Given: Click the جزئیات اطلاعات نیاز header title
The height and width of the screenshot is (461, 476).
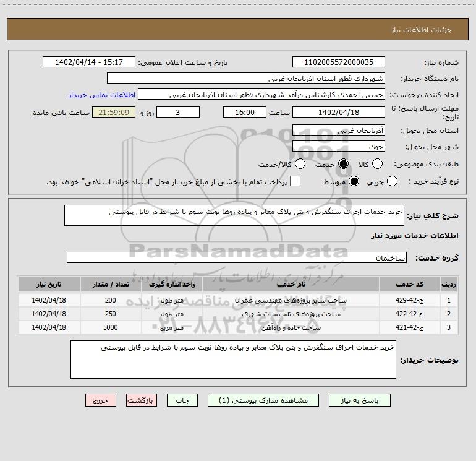Looking at the screenshot, I should [x=422, y=30].
